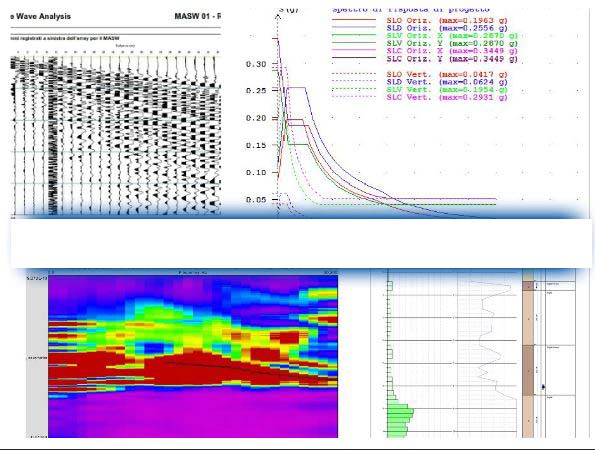The image size is (595, 450).
Task: Click the Wave Analysis heading text
Action: pyautogui.click(x=41, y=16)
